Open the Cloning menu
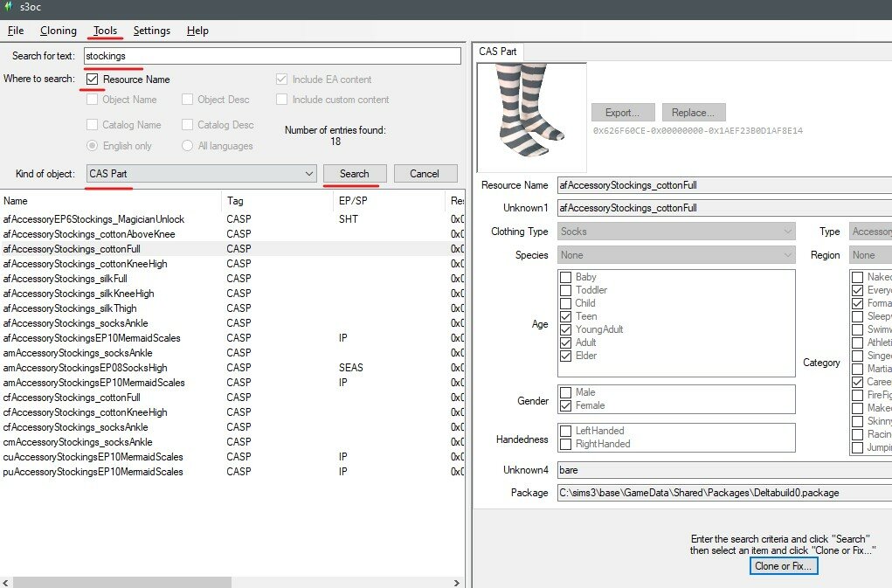 tap(58, 31)
